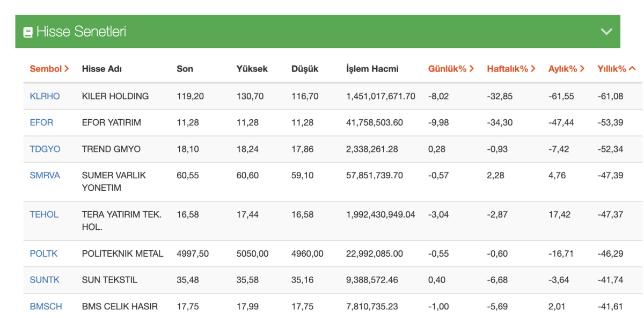Click POLTK low price 4960,00

coord(308,254)
